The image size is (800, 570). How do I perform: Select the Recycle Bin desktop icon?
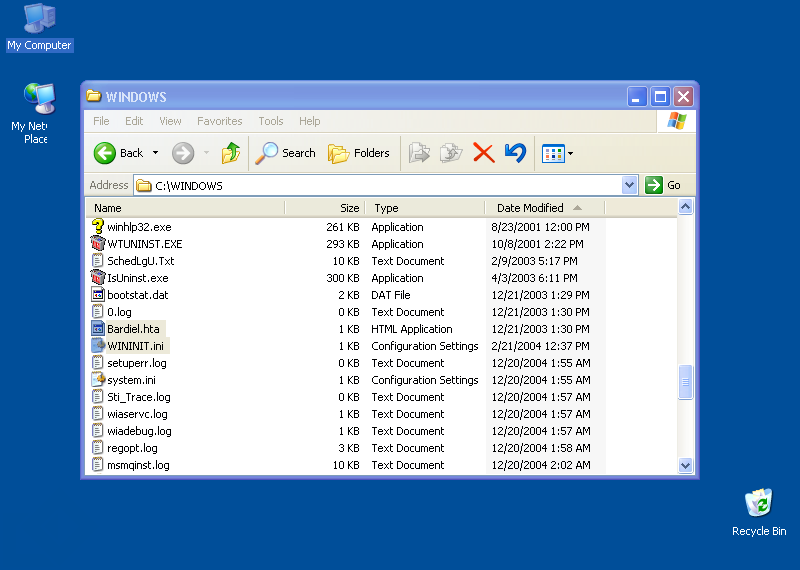759,513
